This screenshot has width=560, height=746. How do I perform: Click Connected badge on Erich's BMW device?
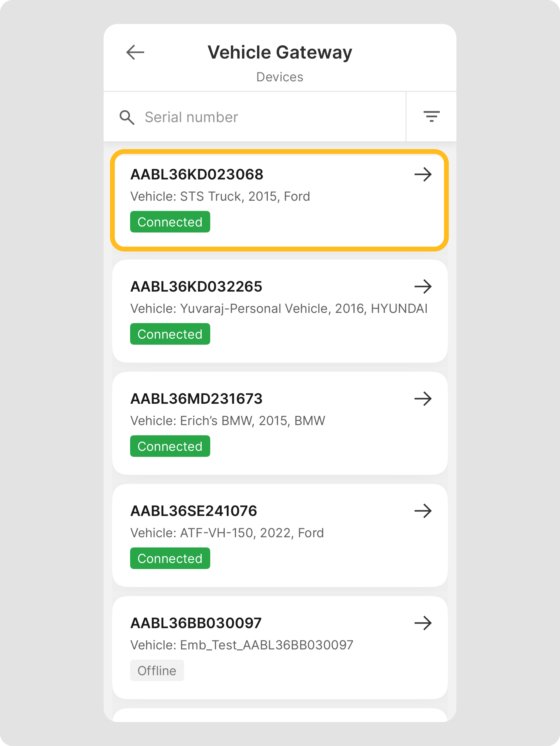click(x=170, y=447)
